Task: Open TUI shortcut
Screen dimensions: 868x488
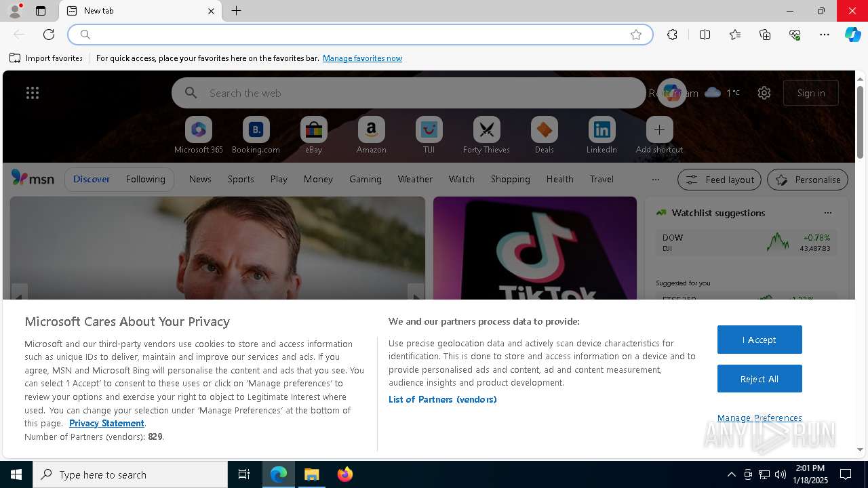Action: (429, 135)
